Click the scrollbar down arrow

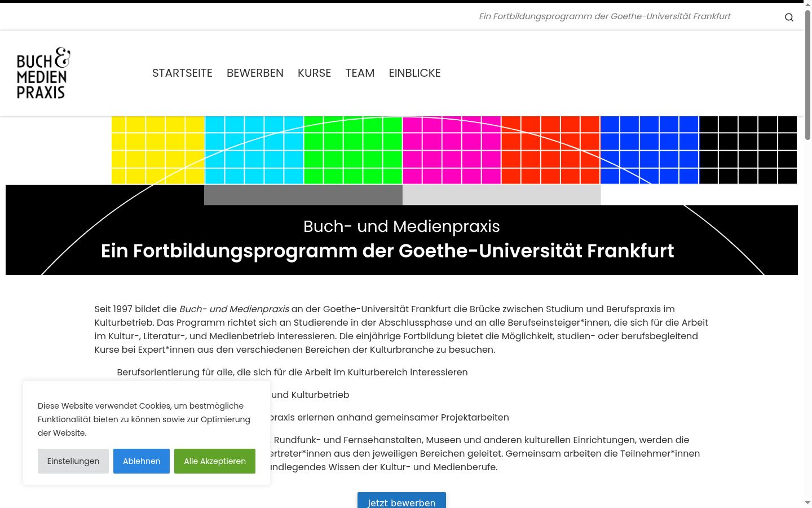pos(807,502)
